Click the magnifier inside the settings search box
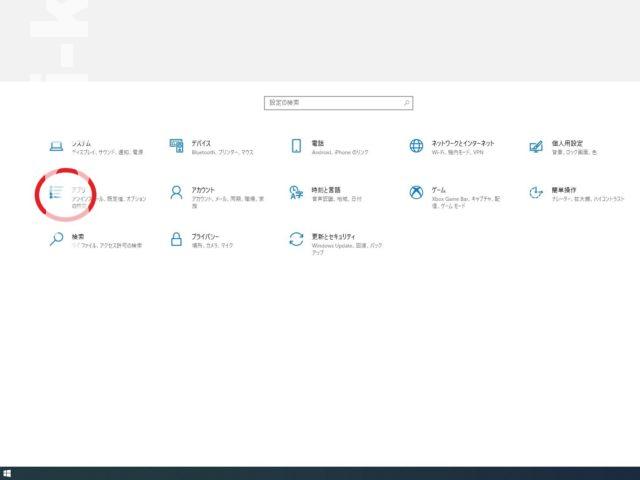Image resolution: width=640 pixels, height=480 pixels. [x=406, y=103]
